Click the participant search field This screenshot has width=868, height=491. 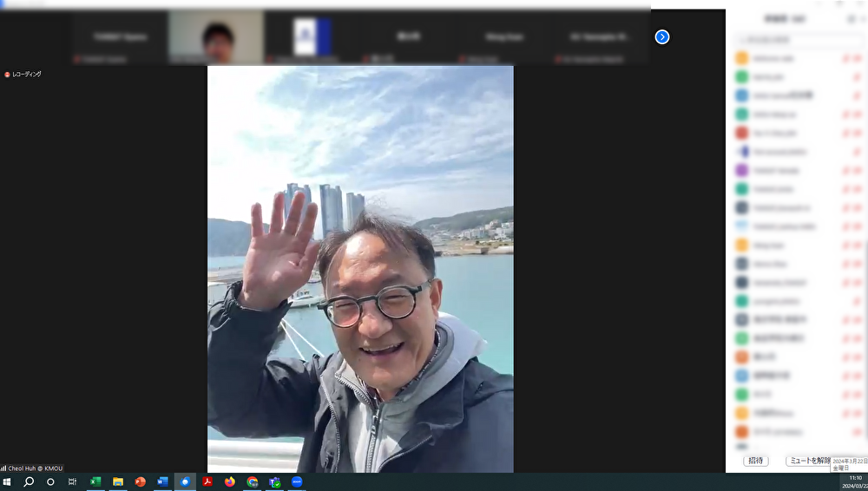(797, 40)
